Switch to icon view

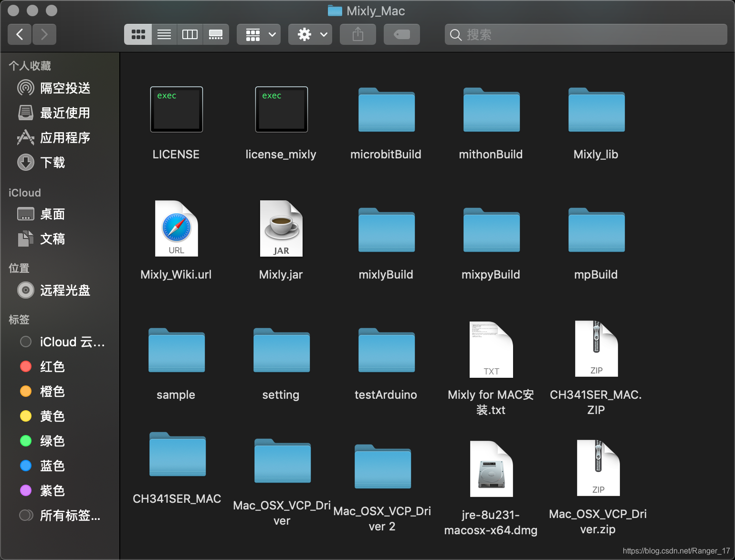tap(138, 34)
